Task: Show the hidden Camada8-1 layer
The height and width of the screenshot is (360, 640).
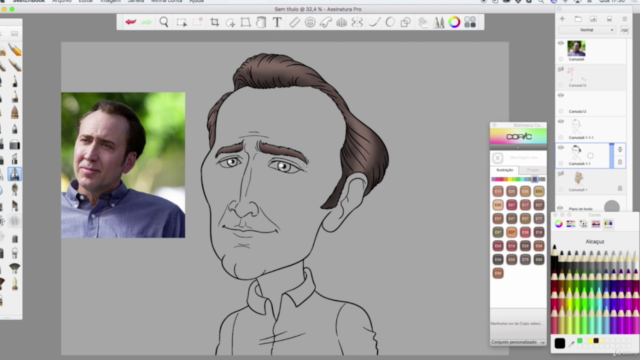Action: click(561, 174)
